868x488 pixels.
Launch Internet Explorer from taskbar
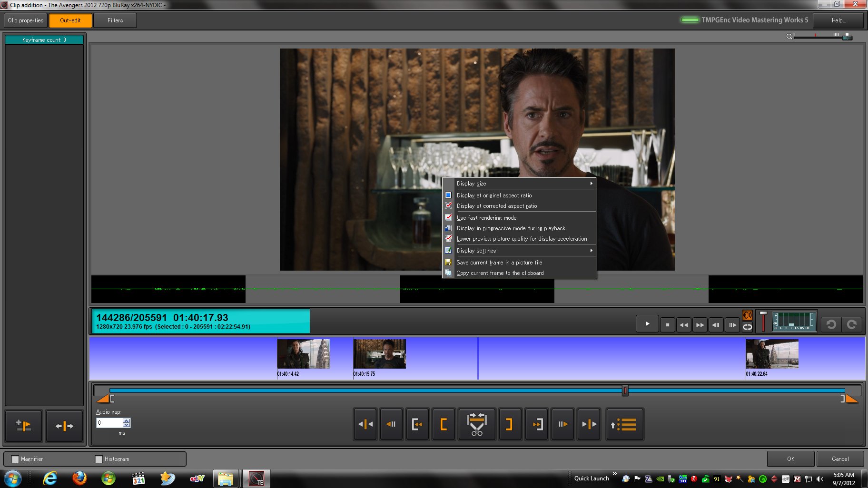(50, 478)
